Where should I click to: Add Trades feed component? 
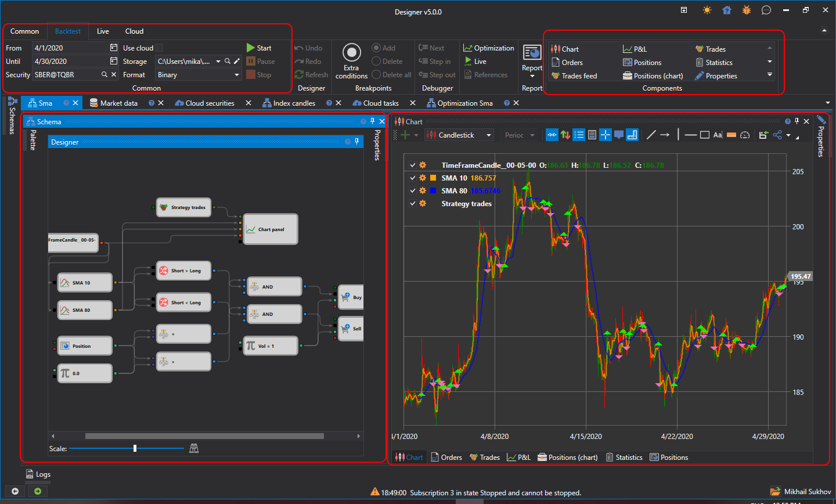point(574,76)
